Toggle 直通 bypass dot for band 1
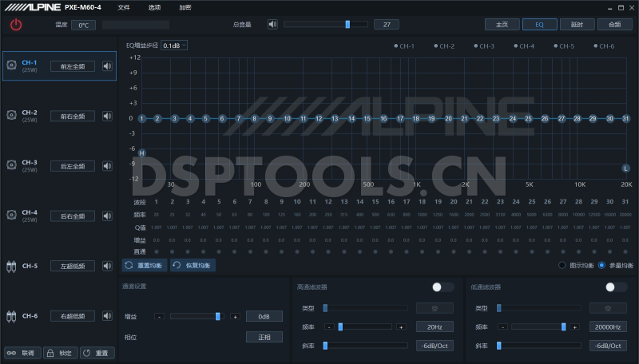Viewport: 639px width, 364px height. point(157,251)
